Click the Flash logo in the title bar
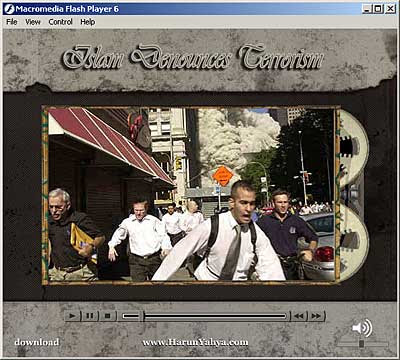 click(x=9, y=9)
